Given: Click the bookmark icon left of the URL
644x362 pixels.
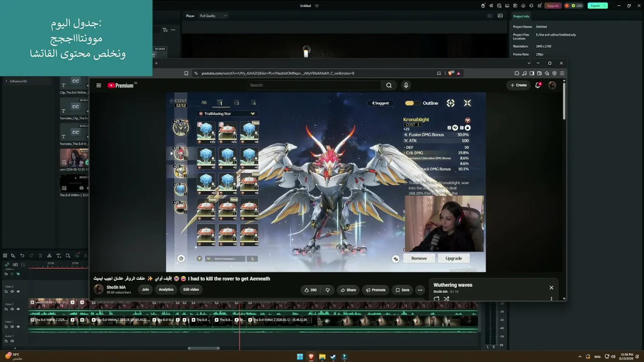Looking at the screenshot, I should coord(186,73).
